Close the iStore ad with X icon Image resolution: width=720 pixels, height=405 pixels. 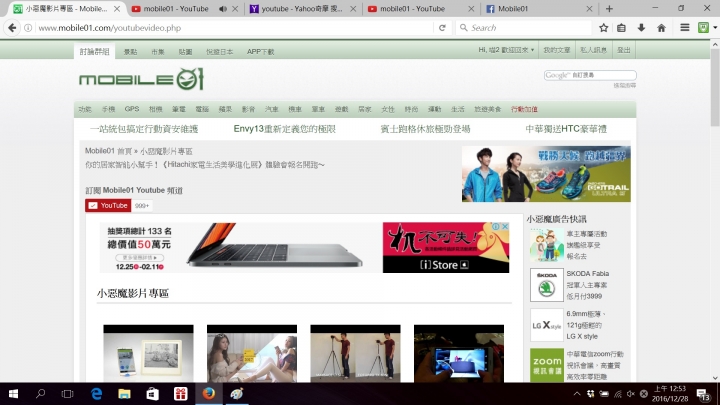(x=505, y=226)
